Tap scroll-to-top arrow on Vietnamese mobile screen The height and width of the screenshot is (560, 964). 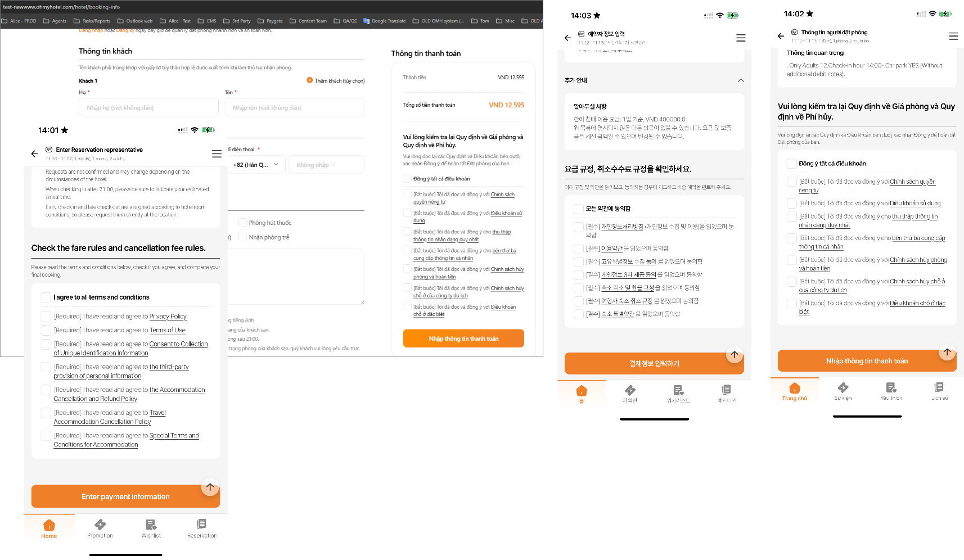(947, 352)
